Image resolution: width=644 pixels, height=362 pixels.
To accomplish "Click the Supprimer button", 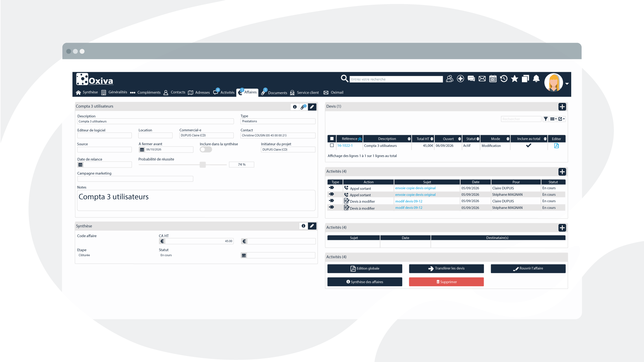I will pyautogui.click(x=446, y=282).
